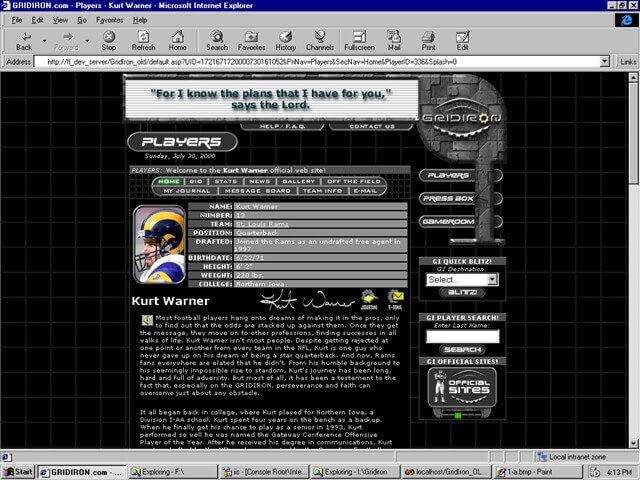Select the HOME player tab
The image size is (640, 480).
pos(169,181)
